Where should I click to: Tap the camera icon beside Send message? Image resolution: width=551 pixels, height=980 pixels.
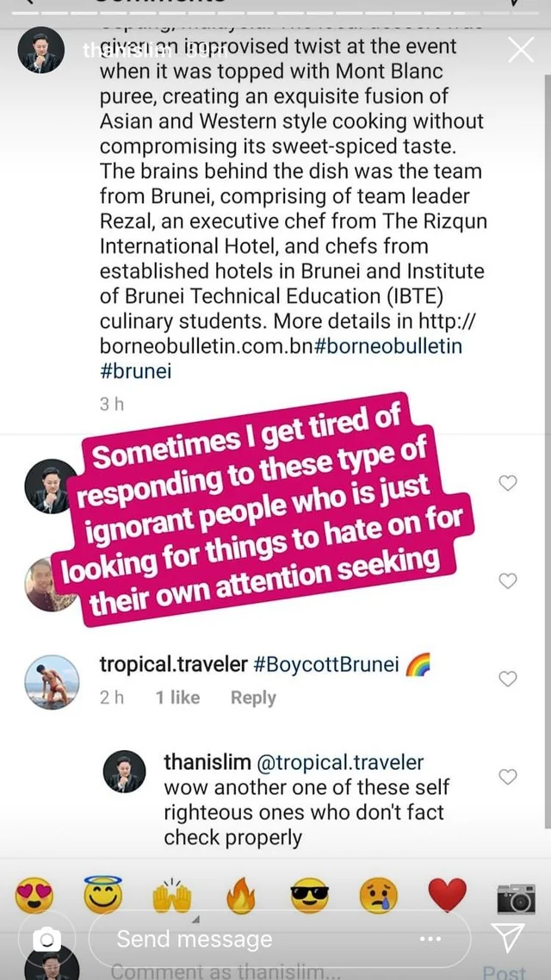tap(47, 939)
